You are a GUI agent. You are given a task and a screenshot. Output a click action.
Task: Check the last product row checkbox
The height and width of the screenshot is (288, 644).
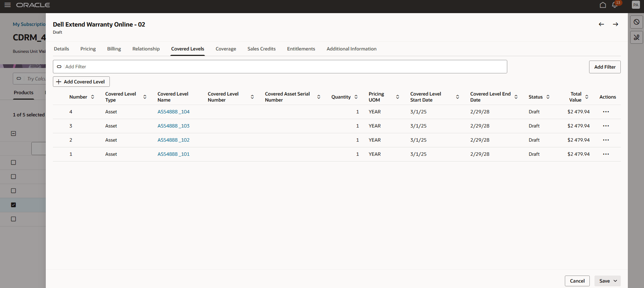tap(13, 219)
